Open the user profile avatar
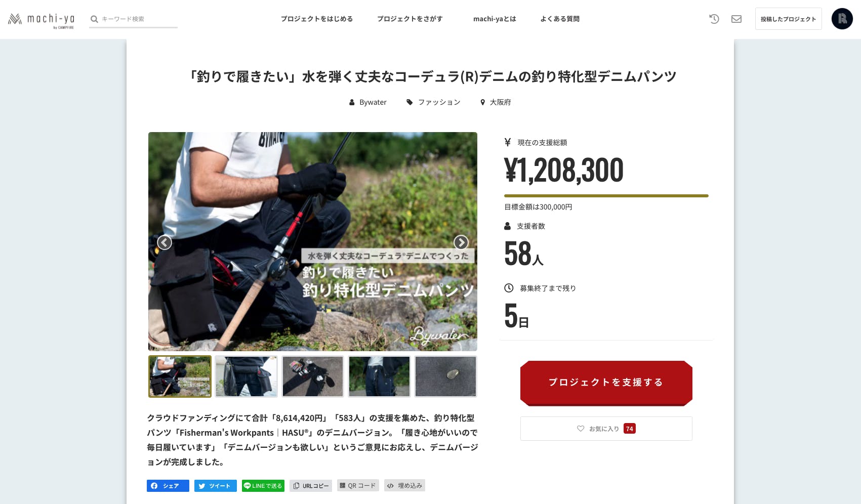 pos(842,19)
